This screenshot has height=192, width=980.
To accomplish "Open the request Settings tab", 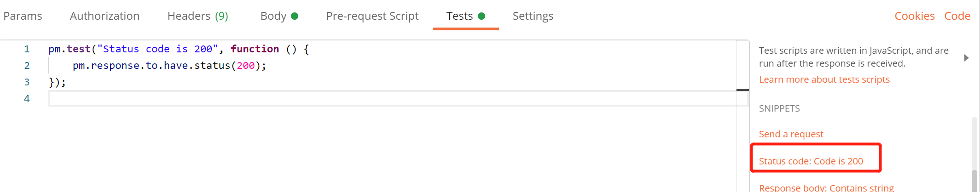I will [533, 16].
